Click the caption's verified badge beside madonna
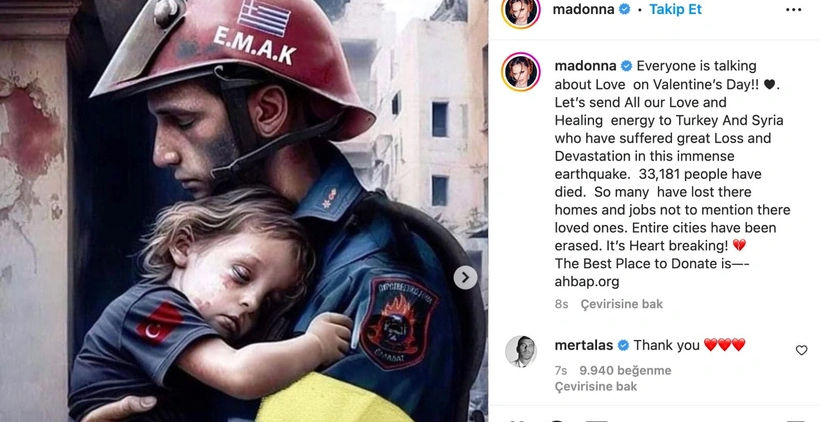This screenshot has width=820, height=422. point(626,66)
